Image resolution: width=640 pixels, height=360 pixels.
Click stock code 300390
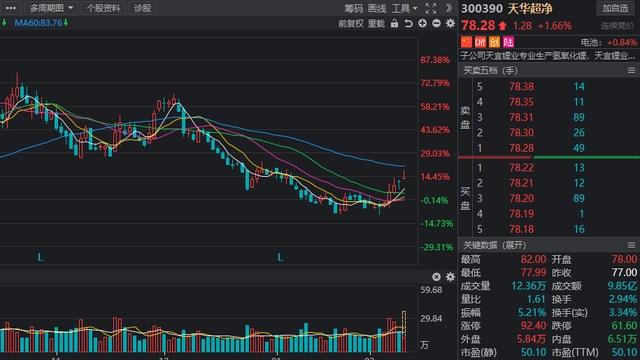tap(482, 9)
